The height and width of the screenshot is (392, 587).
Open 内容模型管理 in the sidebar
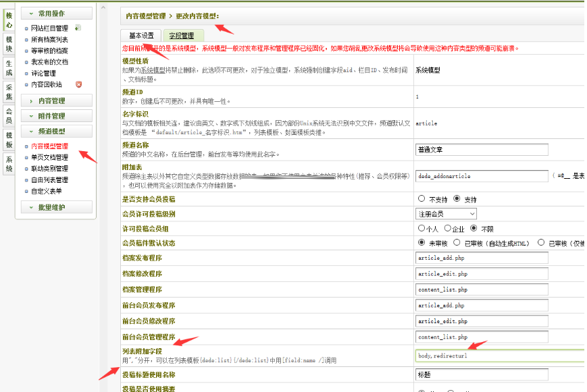[49, 146]
